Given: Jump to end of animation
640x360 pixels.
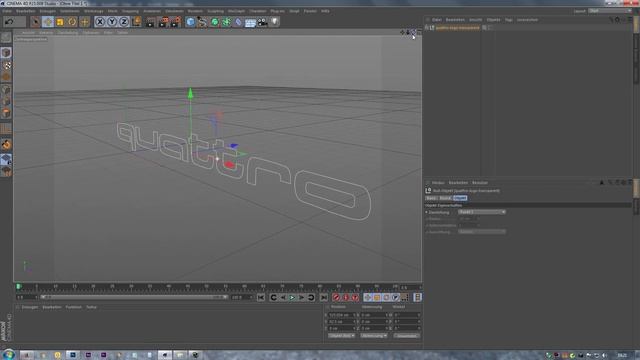Looking at the screenshot, I should (x=324, y=298).
